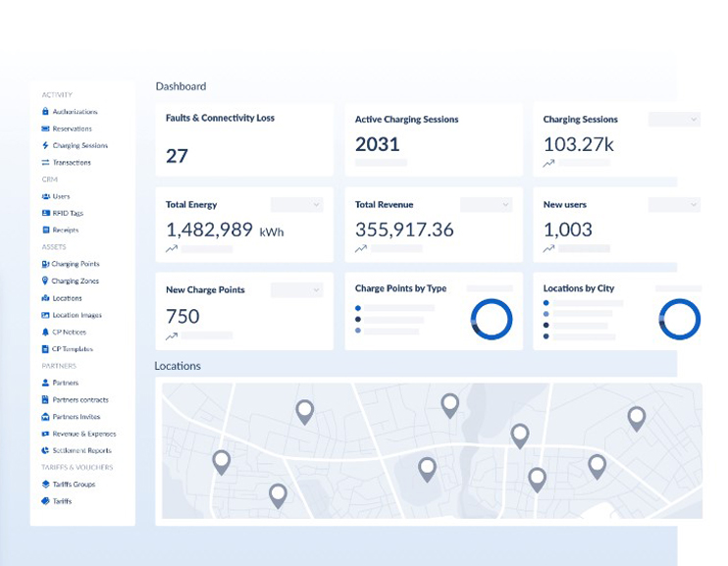The image size is (728, 566).
Task: Open the Total Energy period dropdown
Action: click(x=296, y=205)
